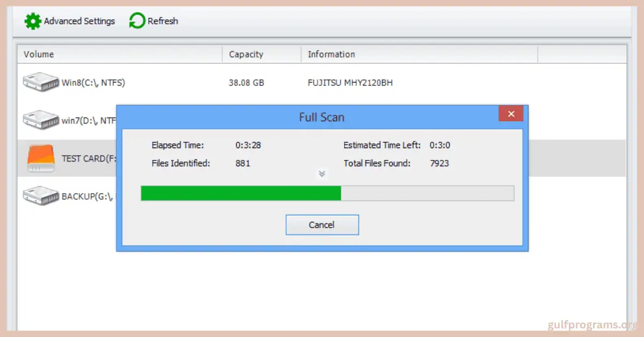Open Advanced Settings via the gear icon
The height and width of the screenshot is (337, 644).
pyautogui.click(x=33, y=21)
